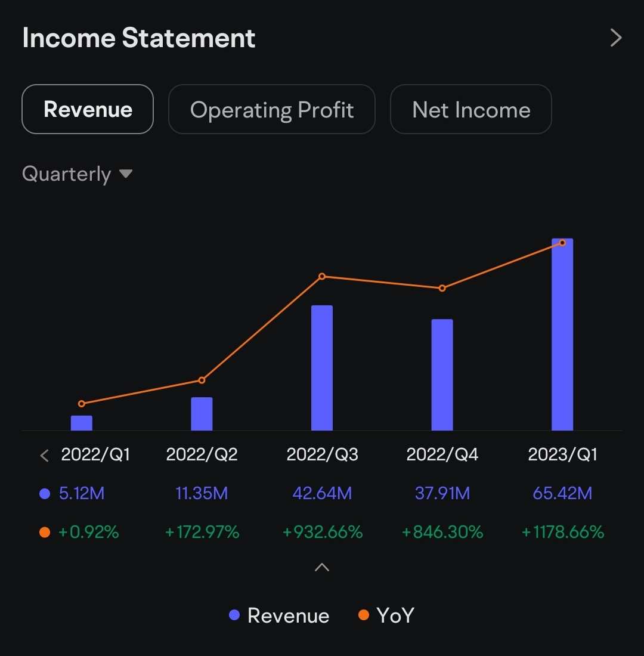Toggle Revenue series in chart legend
Screen dimensions: 644x656
tap(279, 615)
